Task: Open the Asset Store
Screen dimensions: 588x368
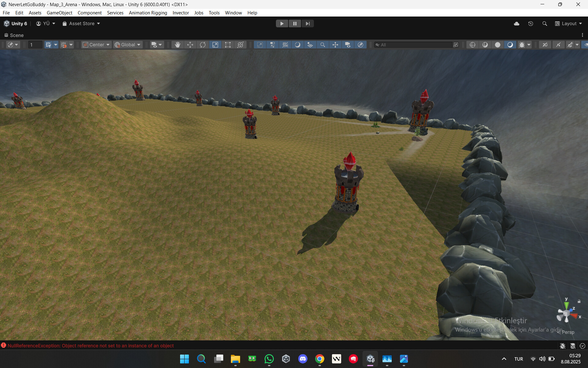Action: [81, 23]
